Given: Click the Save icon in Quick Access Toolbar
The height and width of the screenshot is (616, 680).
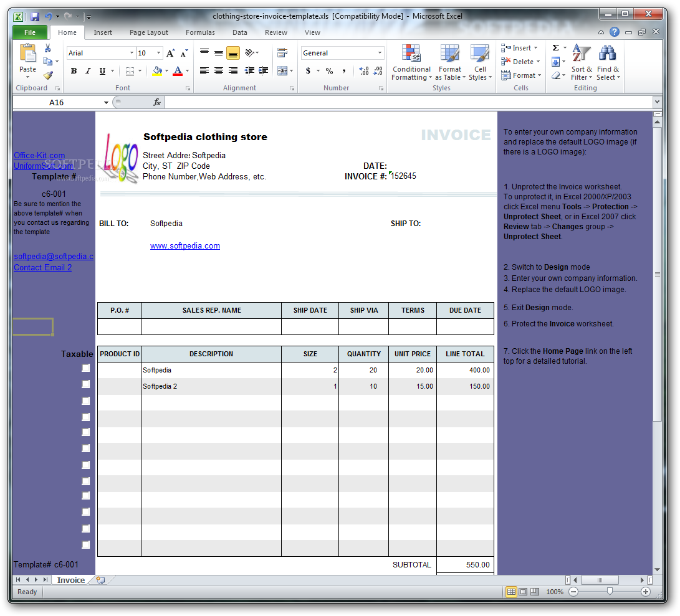Looking at the screenshot, I should (35, 16).
